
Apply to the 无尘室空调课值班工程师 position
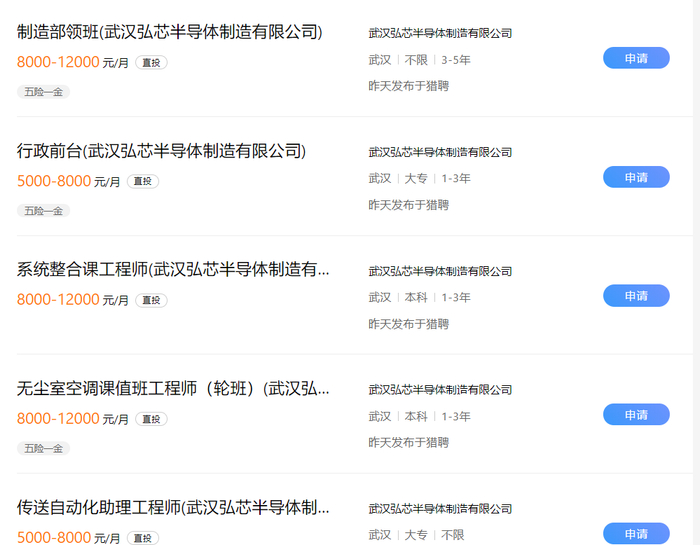[x=636, y=415]
